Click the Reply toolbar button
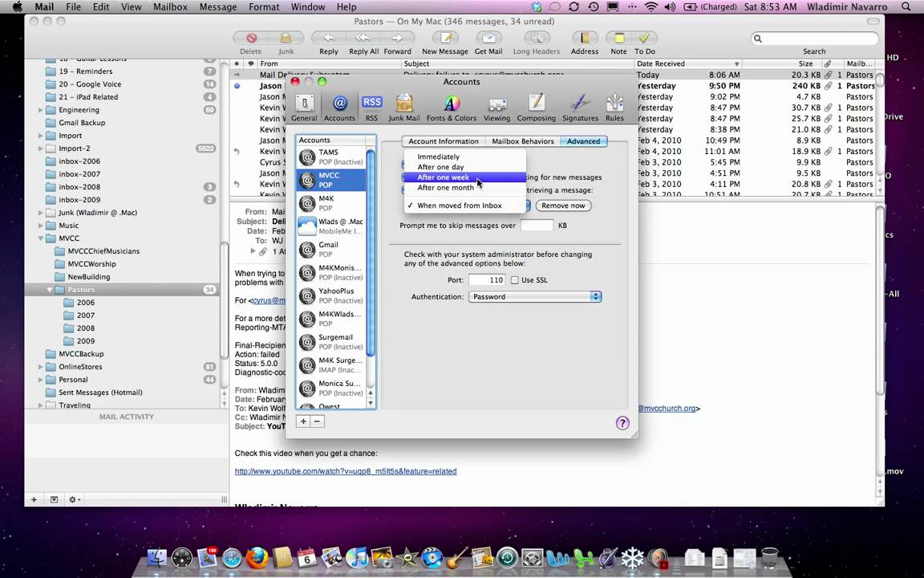924x578 pixels. point(328,38)
